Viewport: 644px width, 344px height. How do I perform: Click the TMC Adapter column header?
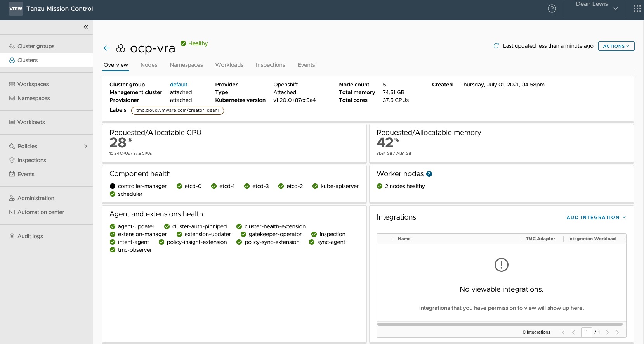click(540, 239)
